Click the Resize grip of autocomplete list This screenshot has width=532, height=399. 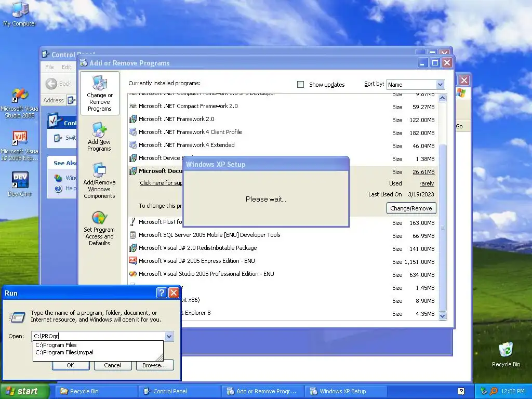point(160,357)
